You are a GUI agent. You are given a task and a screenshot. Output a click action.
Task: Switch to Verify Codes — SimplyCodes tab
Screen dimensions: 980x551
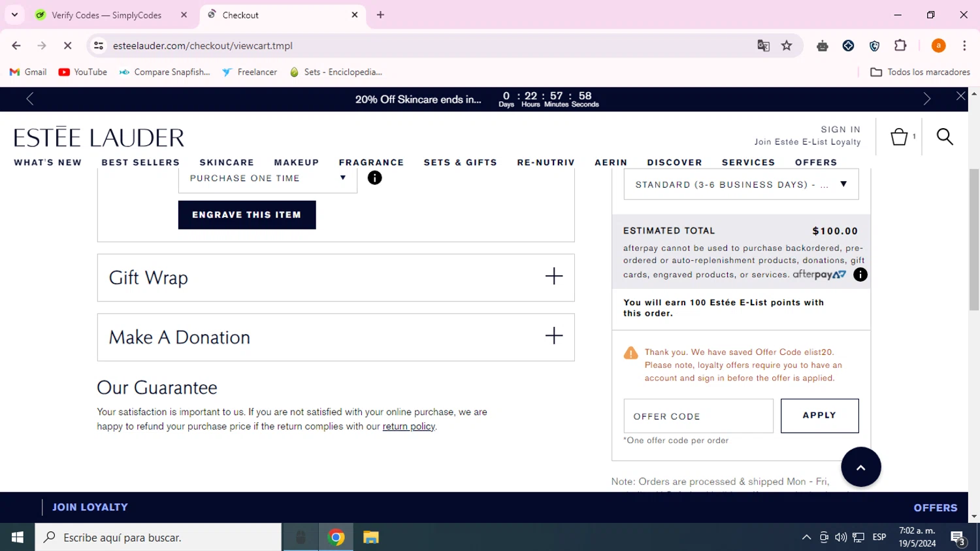tap(106, 15)
